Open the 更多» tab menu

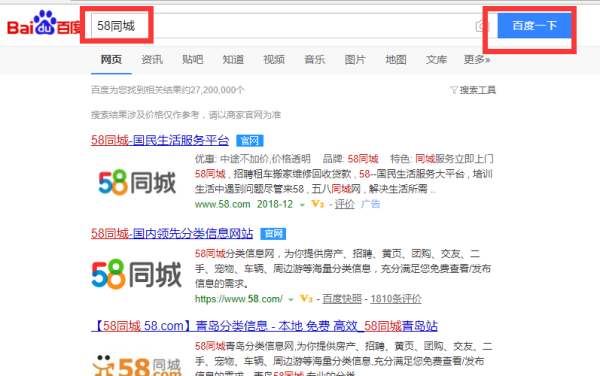pos(477,60)
